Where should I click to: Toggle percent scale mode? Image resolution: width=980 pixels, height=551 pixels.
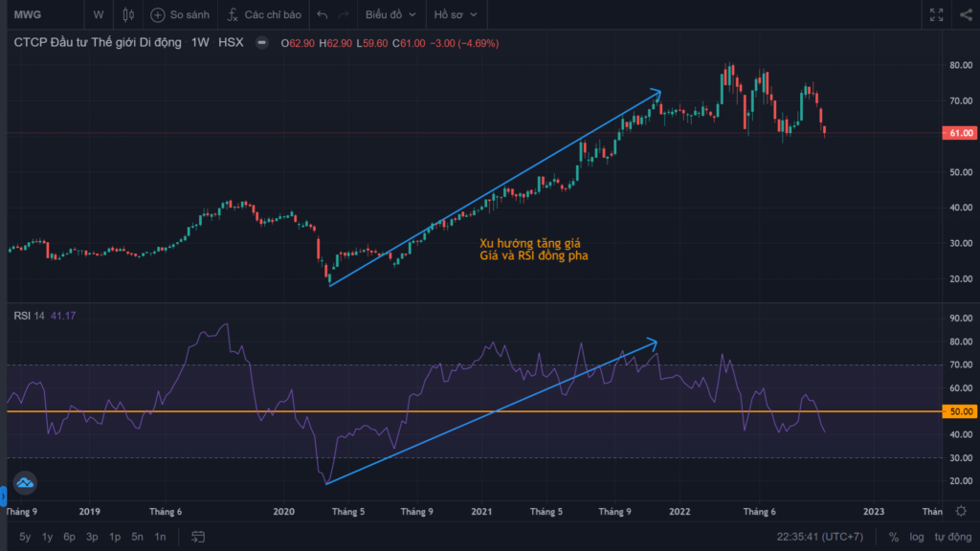coord(894,537)
